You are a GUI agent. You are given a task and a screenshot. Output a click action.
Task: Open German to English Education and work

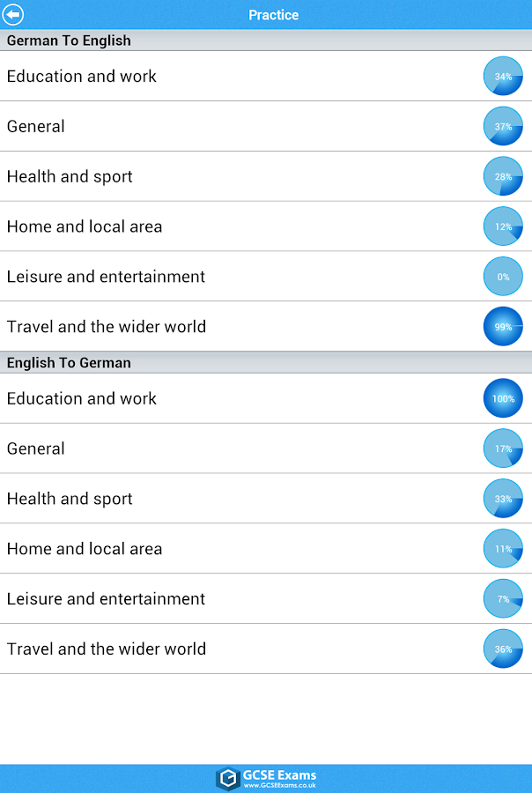pos(82,77)
